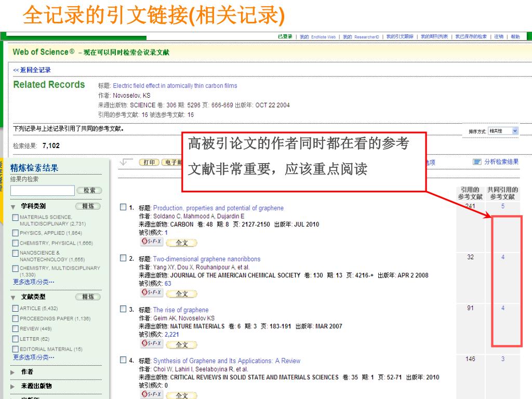The image size is (532, 399).
Task: Click SFX icon under Two-dimensional graphene nanoribbons
Action: [x=152, y=292]
